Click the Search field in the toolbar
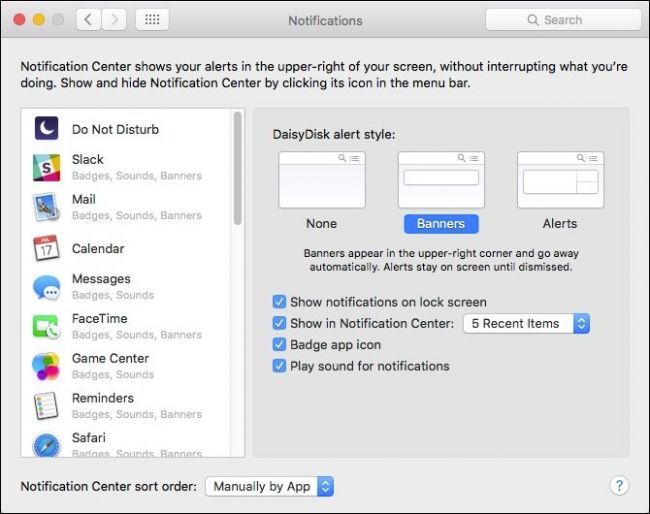Screen dimensions: 650x514 click(563, 19)
